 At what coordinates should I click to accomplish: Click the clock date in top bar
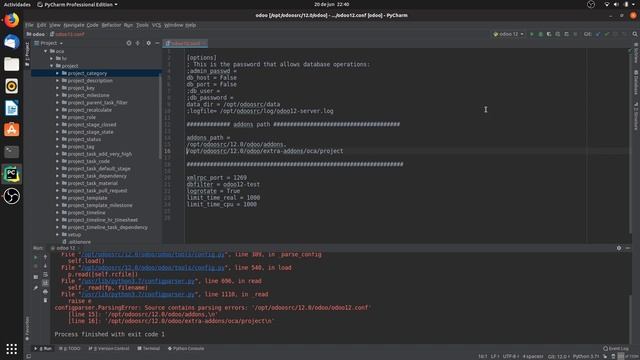tap(332, 4)
